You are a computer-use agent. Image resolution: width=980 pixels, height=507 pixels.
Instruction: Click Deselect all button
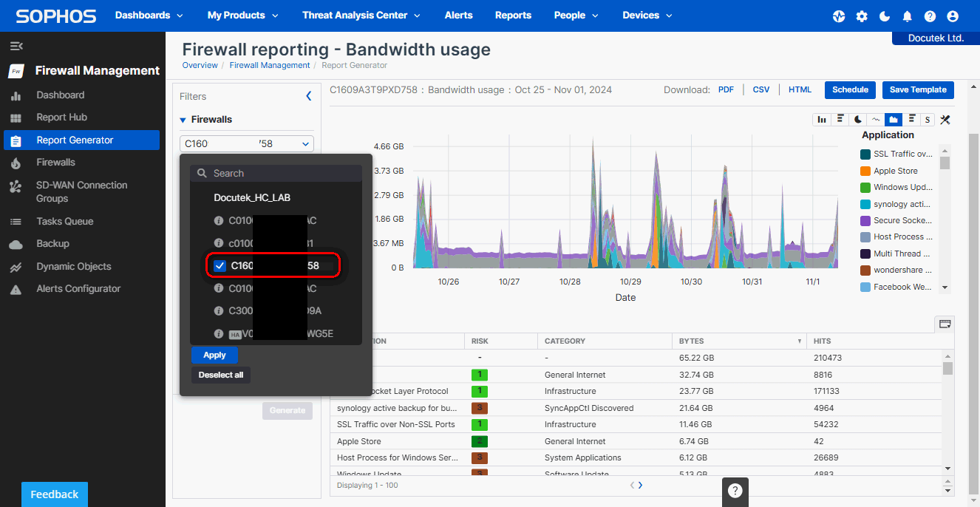[221, 375]
